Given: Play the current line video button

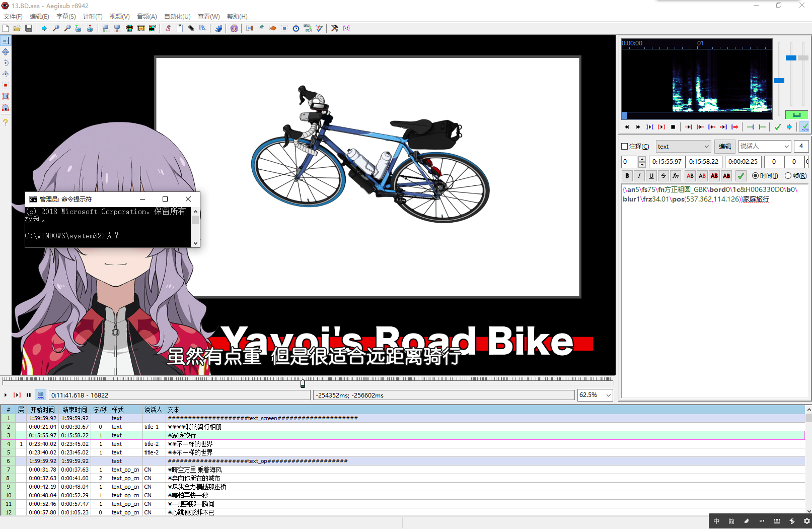Looking at the screenshot, I should (x=17, y=395).
